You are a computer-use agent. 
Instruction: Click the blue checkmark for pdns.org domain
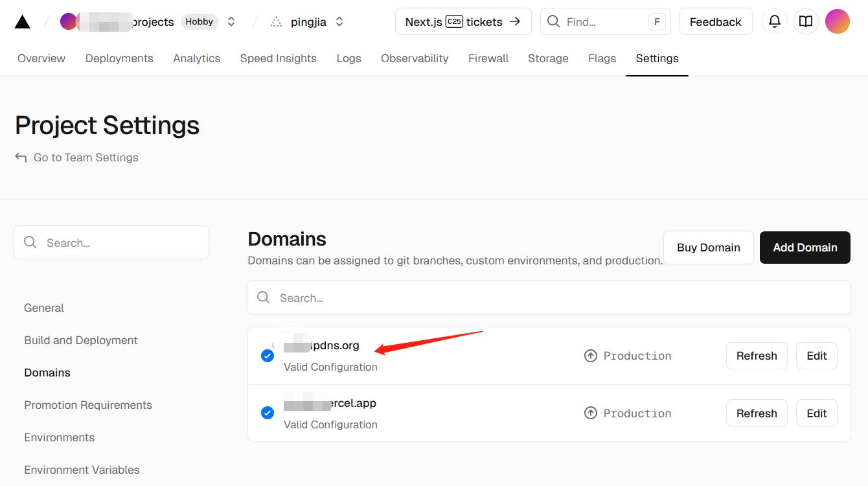[267, 356]
